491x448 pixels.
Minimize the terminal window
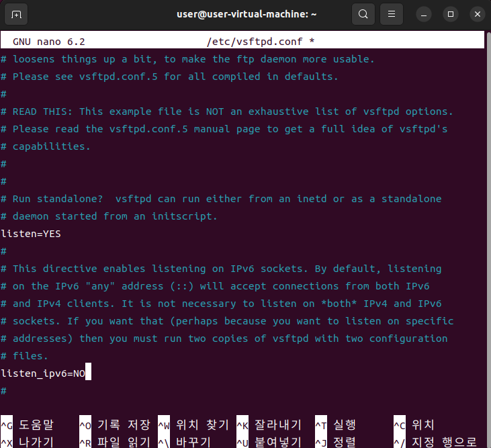pyautogui.click(x=424, y=14)
